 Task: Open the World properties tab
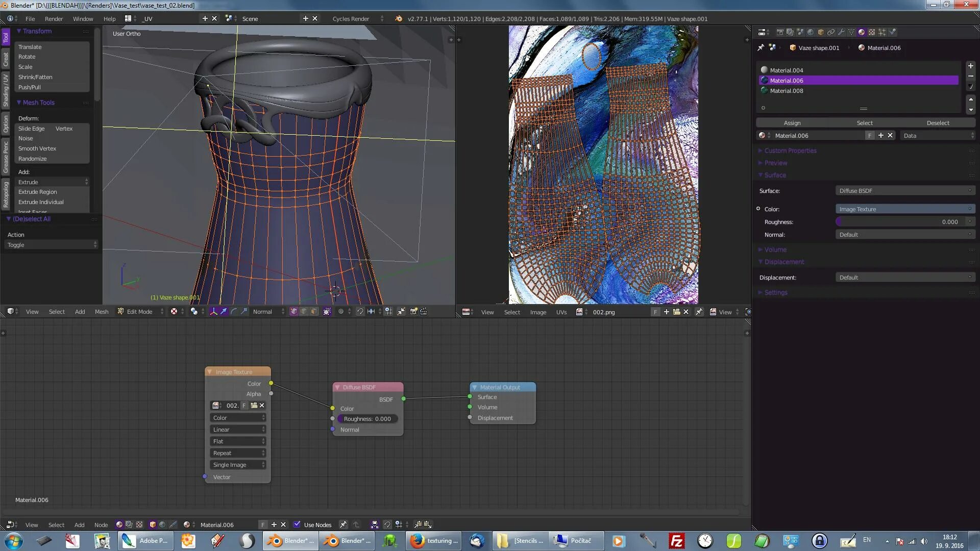click(811, 32)
